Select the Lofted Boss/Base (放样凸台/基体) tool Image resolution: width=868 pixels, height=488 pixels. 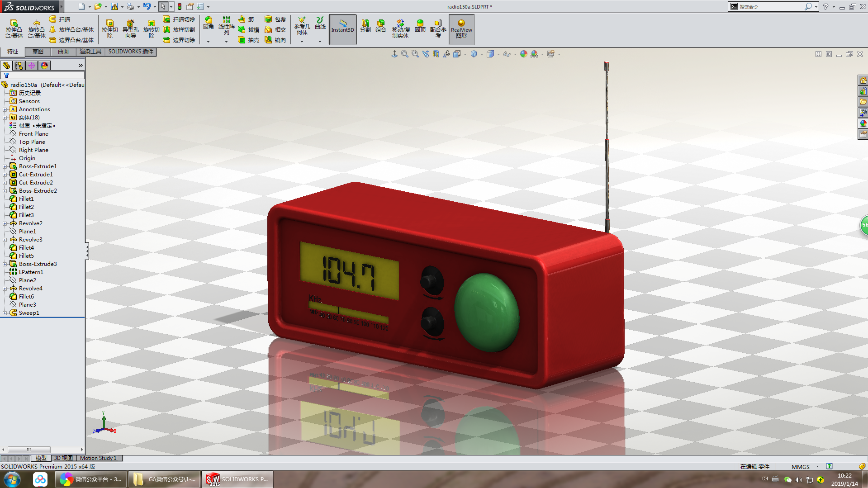(71, 29)
